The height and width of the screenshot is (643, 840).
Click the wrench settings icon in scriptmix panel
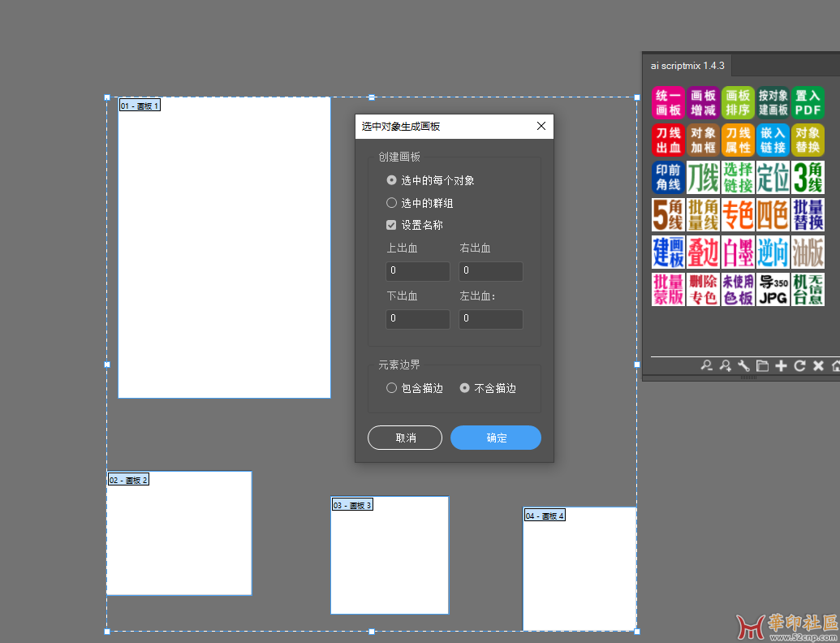(743, 366)
